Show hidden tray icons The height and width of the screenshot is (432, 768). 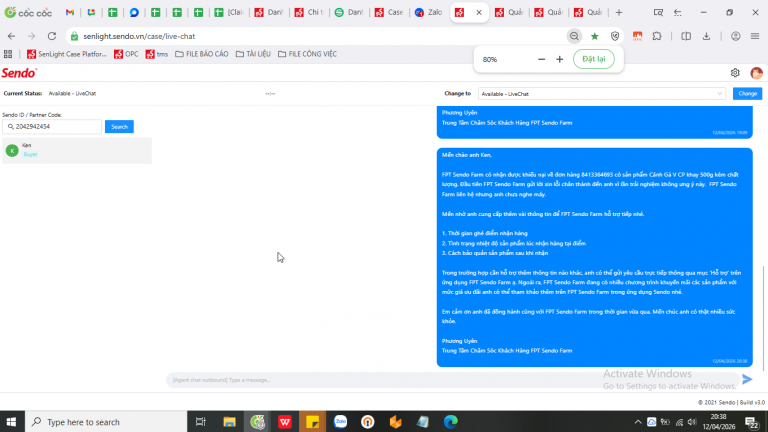(638, 422)
